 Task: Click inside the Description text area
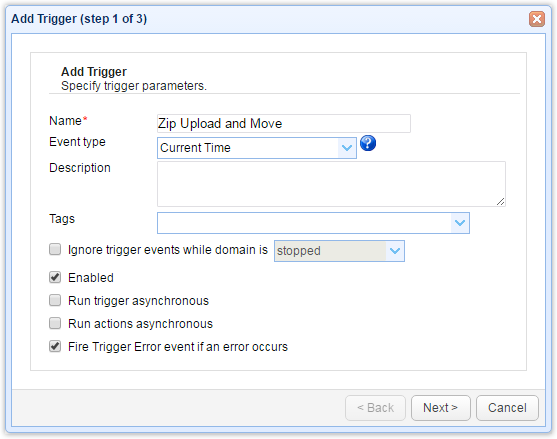(x=331, y=184)
